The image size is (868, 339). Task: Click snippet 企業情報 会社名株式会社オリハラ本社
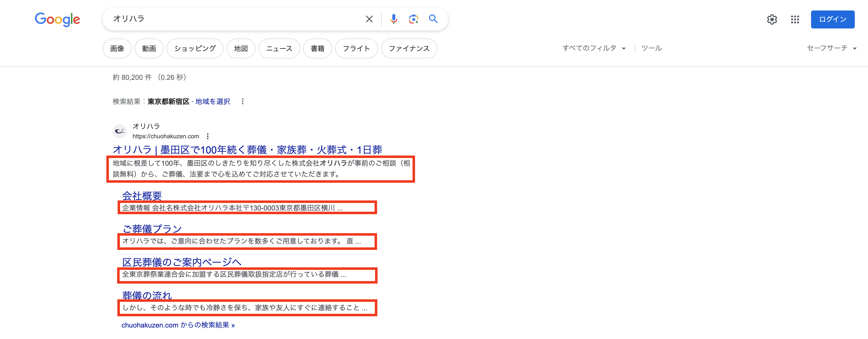(232, 208)
